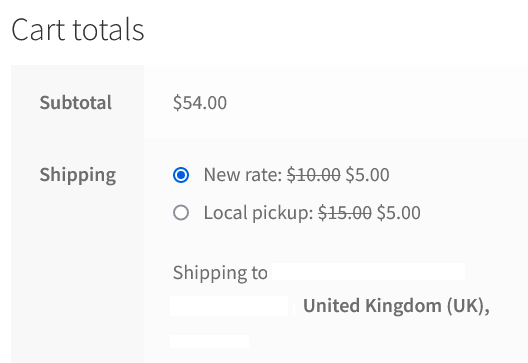Click the struck-through $15.00 price
Viewport: 528px width, 363px height.
[x=345, y=213]
